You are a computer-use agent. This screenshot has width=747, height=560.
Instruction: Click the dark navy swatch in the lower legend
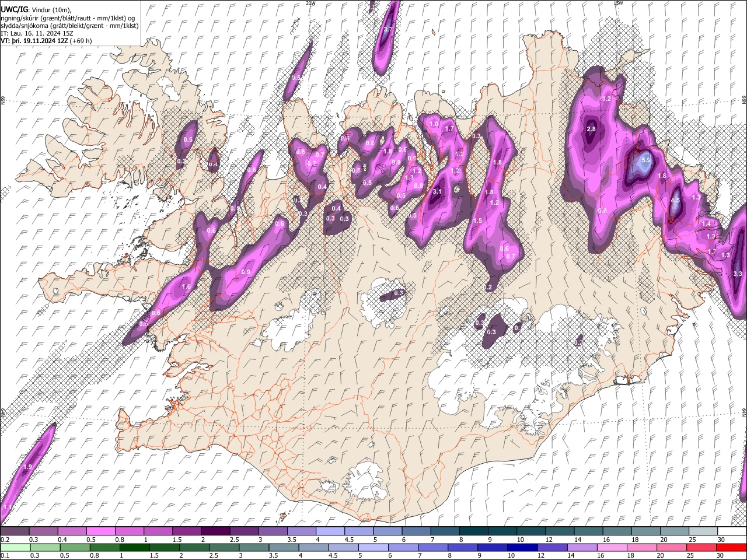pos(522,547)
